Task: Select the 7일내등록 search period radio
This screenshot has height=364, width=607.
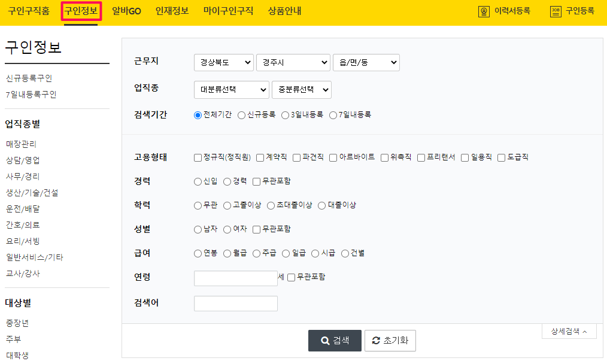Action: click(333, 116)
